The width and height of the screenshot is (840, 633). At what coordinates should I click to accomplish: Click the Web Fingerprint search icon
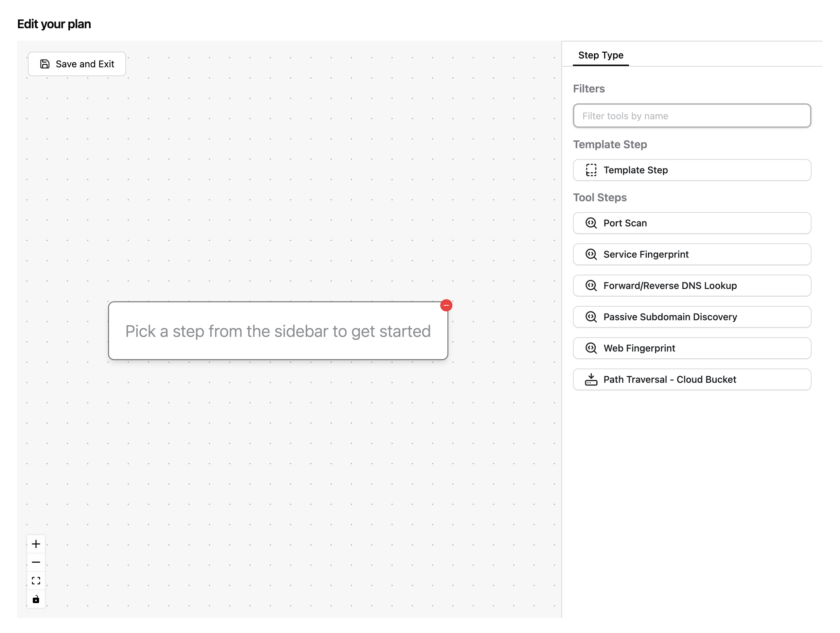point(591,348)
